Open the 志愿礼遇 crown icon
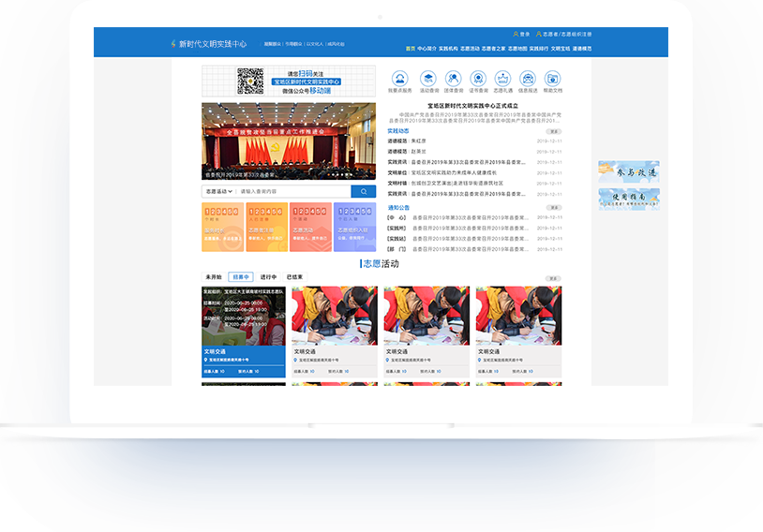The image size is (763, 532). pyautogui.click(x=502, y=81)
